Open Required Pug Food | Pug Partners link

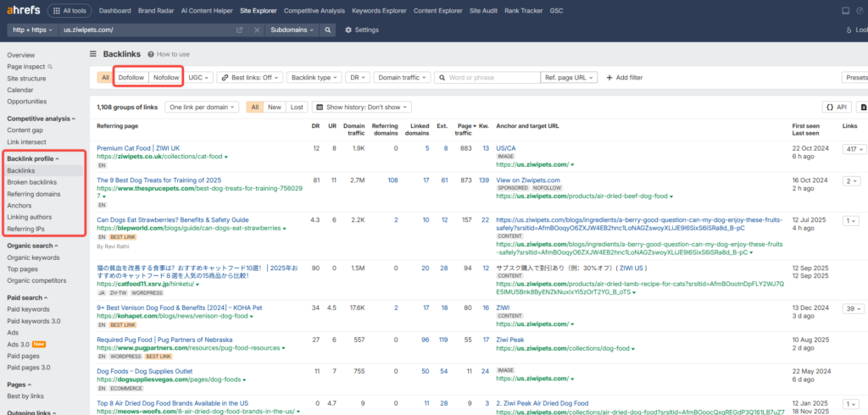[x=164, y=340]
